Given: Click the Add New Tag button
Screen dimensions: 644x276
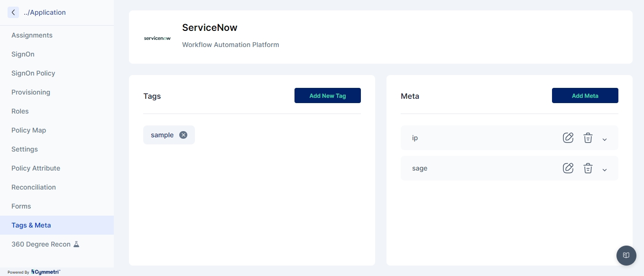Looking at the screenshot, I should (x=327, y=95).
